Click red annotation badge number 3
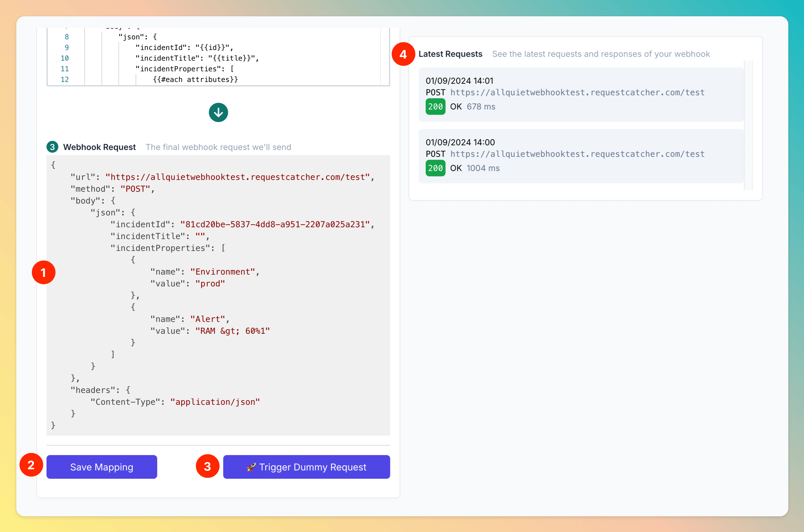Image resolution: width=804 pixels, height=532 pixels. pos(208,466)
